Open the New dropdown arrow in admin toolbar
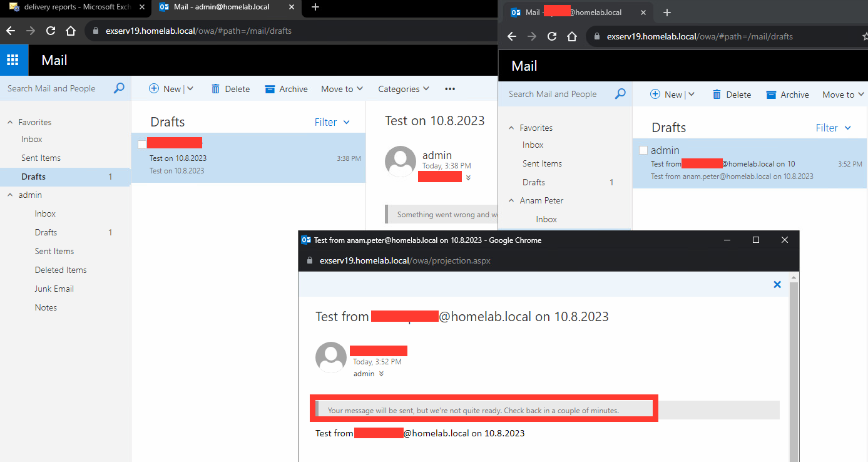This screenshot has height=462, width=868. pos(190,89)
